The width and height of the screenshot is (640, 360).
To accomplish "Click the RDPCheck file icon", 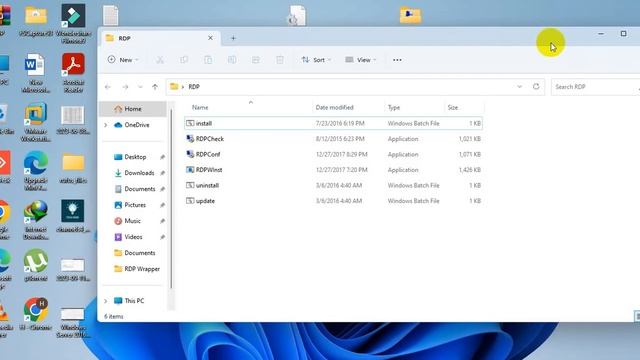I will 190,139.
